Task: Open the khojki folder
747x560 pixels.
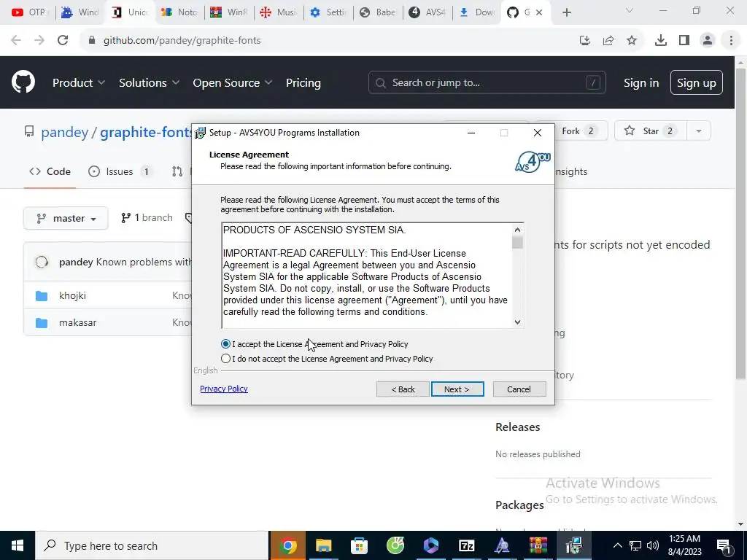Action: (72, 295)
